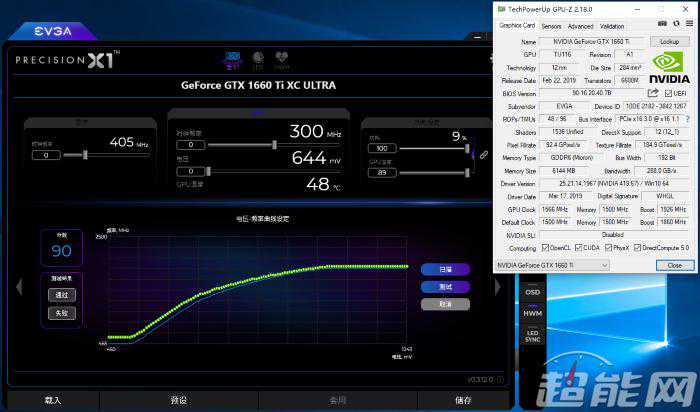Click the link chain icon beside power sliders

pyautogui.click(x=483, y=154)
